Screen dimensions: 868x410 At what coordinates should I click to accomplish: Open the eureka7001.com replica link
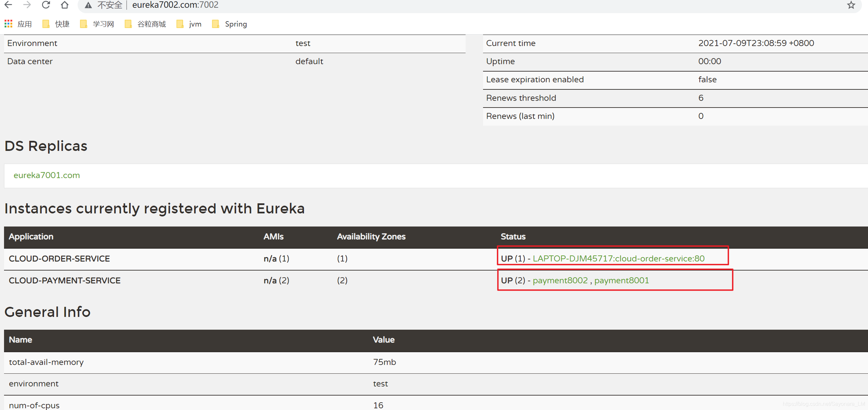coord(47,175)
